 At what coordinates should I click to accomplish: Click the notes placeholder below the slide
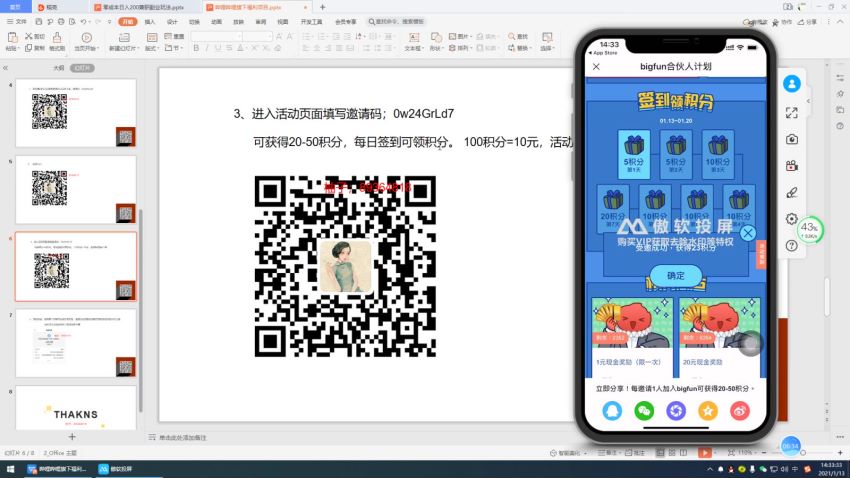pos(182,437)
